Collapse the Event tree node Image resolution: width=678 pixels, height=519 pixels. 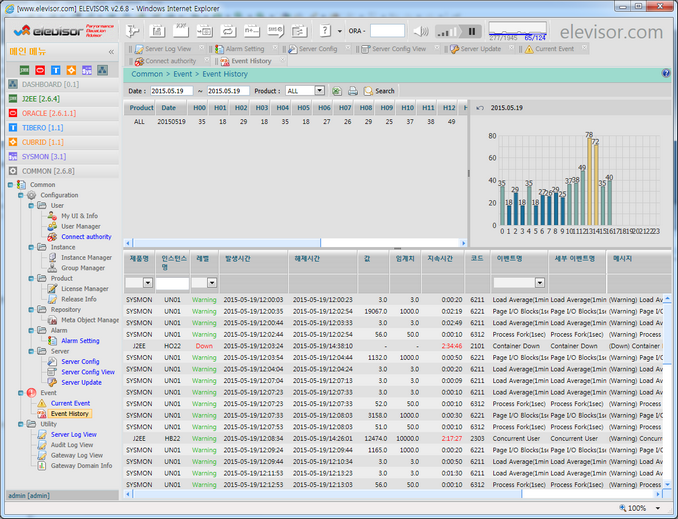[x=21, y=393]
